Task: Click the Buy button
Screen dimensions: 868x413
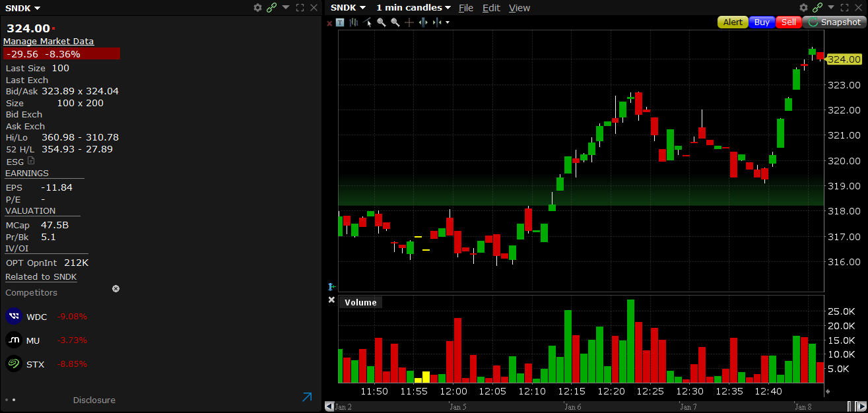Action: click(762, 22)
